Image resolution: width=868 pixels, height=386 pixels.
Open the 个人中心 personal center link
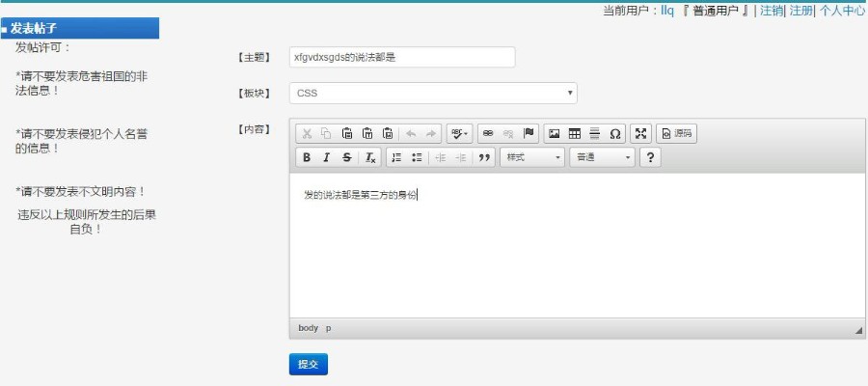841,11
